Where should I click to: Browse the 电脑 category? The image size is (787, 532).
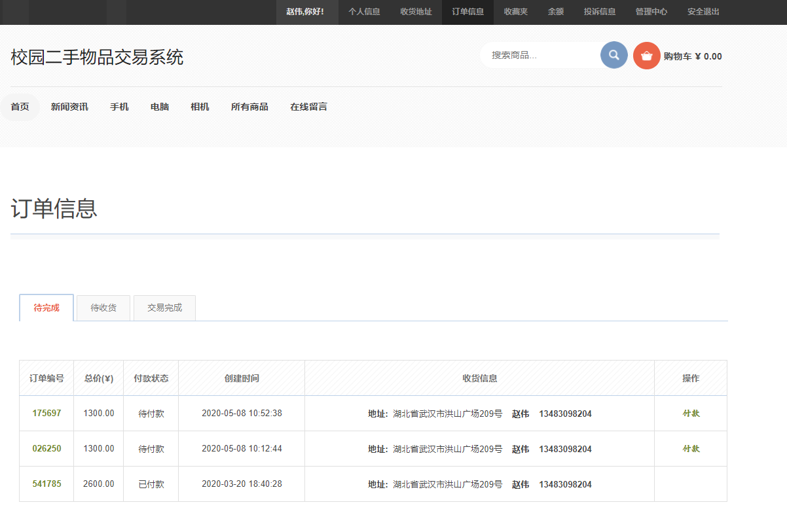point(160,107)
